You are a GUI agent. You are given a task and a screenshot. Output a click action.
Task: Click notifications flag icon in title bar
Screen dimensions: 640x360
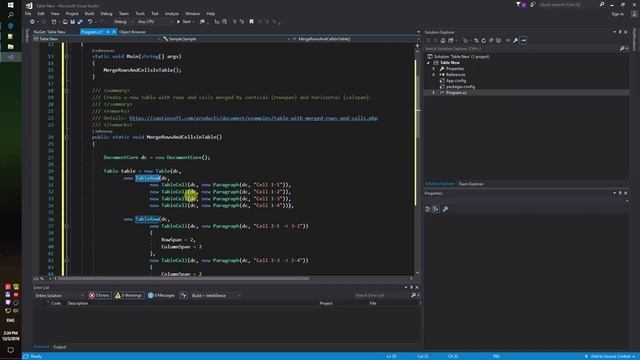pos(520,4)
